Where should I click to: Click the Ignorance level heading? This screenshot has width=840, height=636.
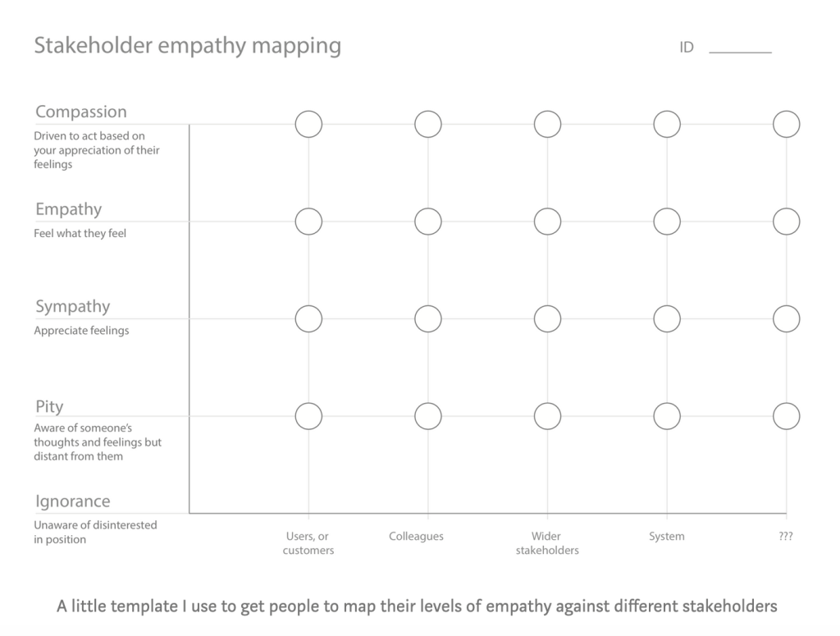(x=73, y=501)
